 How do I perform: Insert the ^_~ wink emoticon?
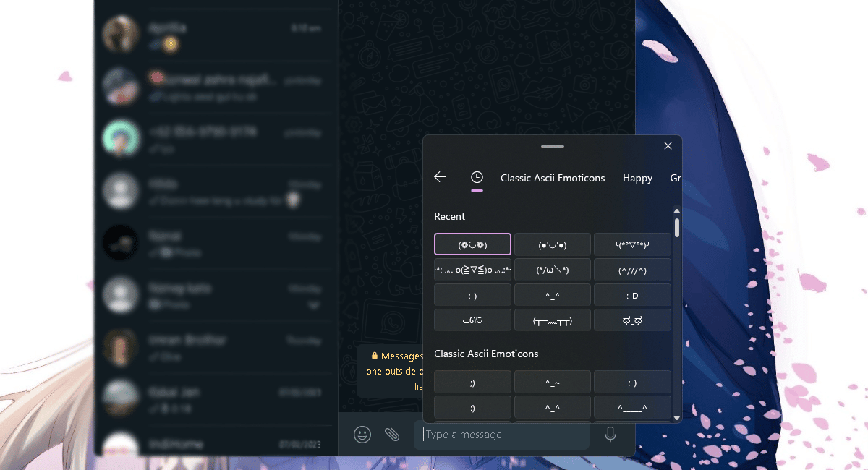553,382
